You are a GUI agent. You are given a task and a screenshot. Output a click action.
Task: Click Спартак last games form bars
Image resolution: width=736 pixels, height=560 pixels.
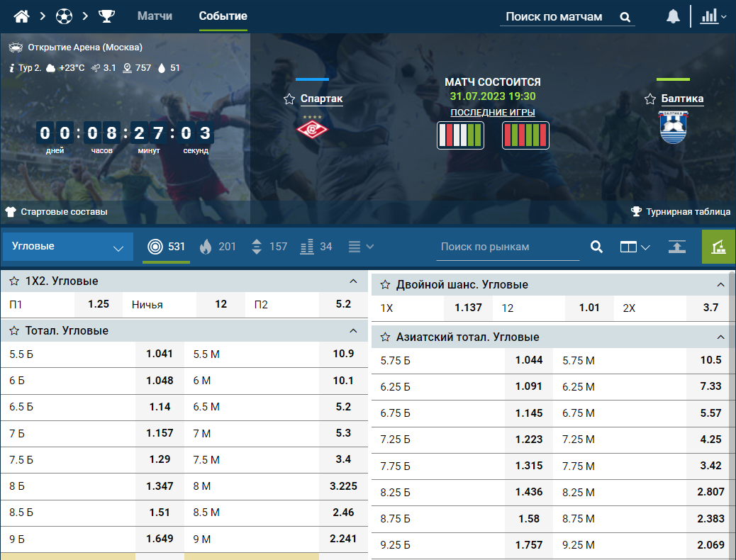click(460, 135)
